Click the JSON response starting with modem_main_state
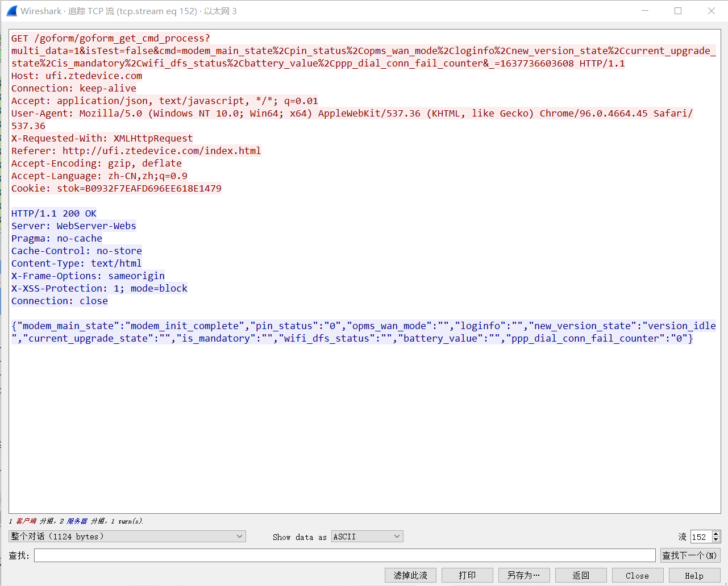728x586 pixels. [364, 332]
